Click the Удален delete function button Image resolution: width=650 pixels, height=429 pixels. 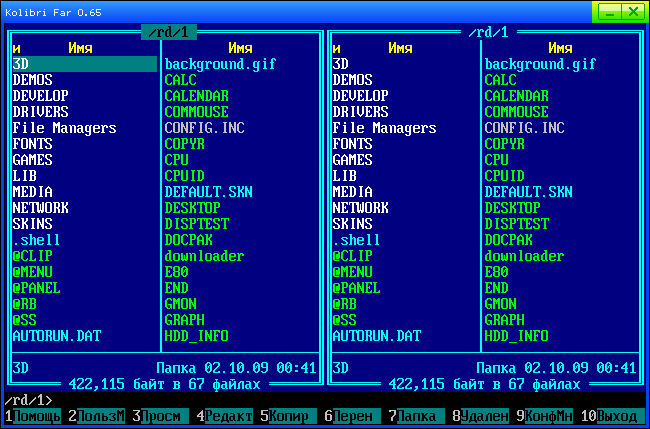click(484, 415)
